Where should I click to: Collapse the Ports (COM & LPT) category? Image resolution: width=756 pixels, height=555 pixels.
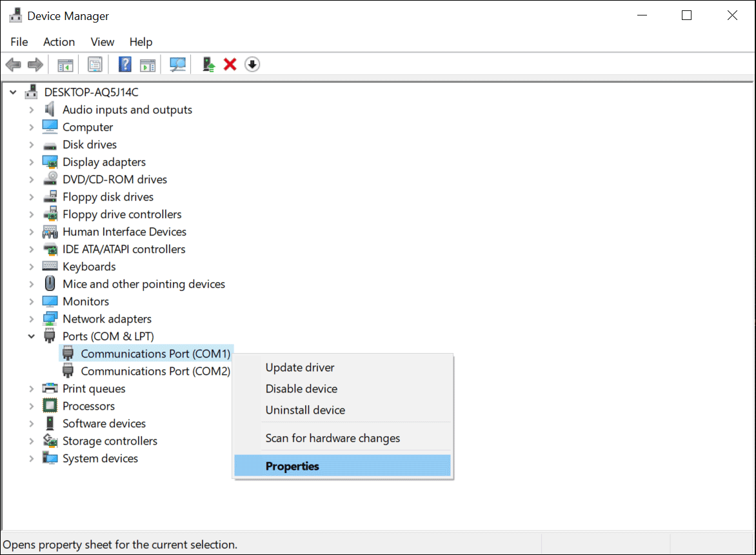30,336
